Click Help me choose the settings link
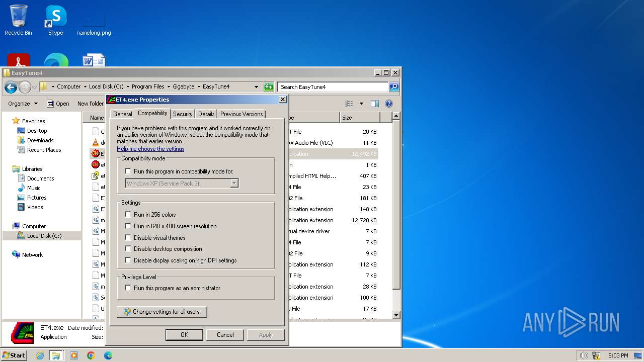The height and width of the screenshot is (362, 644). (150, 149)
